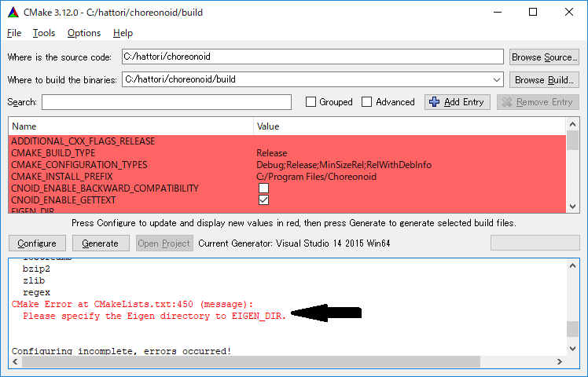
Task: Click inside the Search input field
Action: tap(167, 102)
